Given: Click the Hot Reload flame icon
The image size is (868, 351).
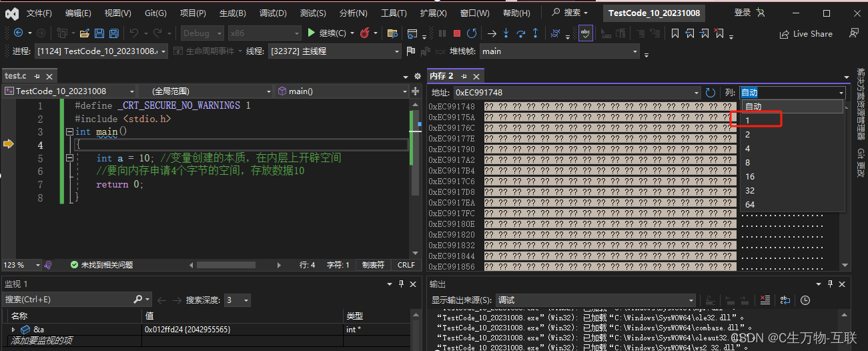Looking at the screenshot, I should (x=365, y=33).
